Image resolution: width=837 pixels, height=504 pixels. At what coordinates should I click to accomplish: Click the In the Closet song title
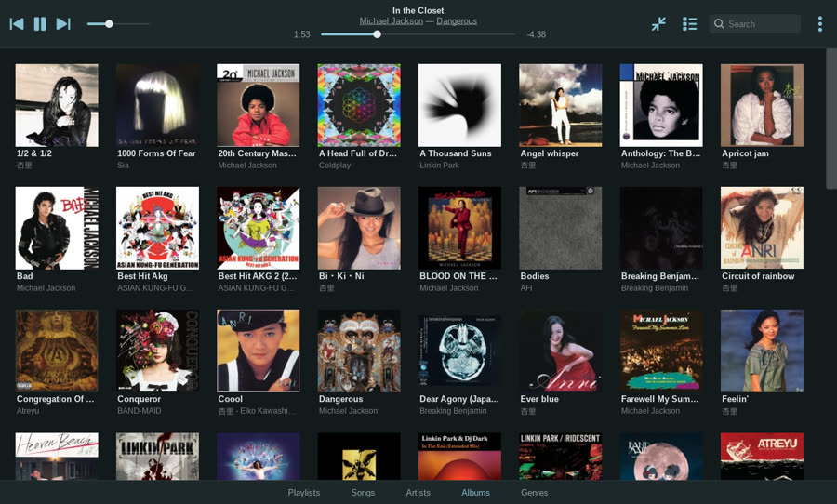click(418, 10)
